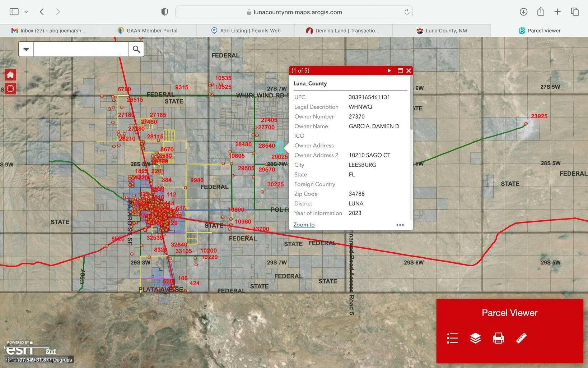Screen dimensions: 588x368
Task: Click in the parcel search field
Action: pos(81,49)
